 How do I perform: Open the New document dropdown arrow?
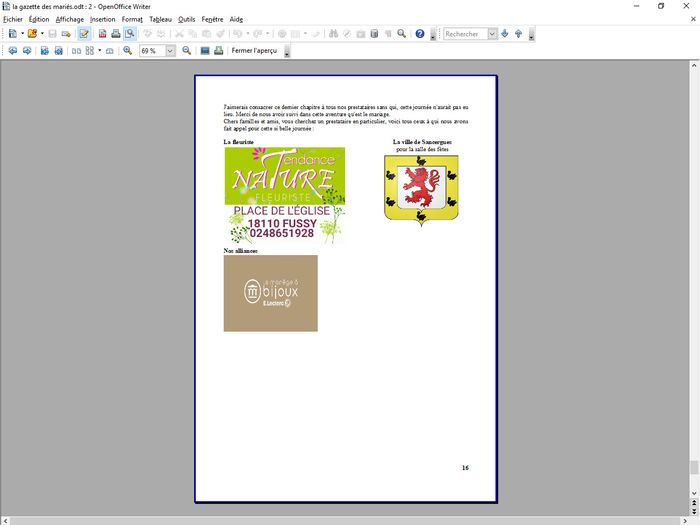22,33
